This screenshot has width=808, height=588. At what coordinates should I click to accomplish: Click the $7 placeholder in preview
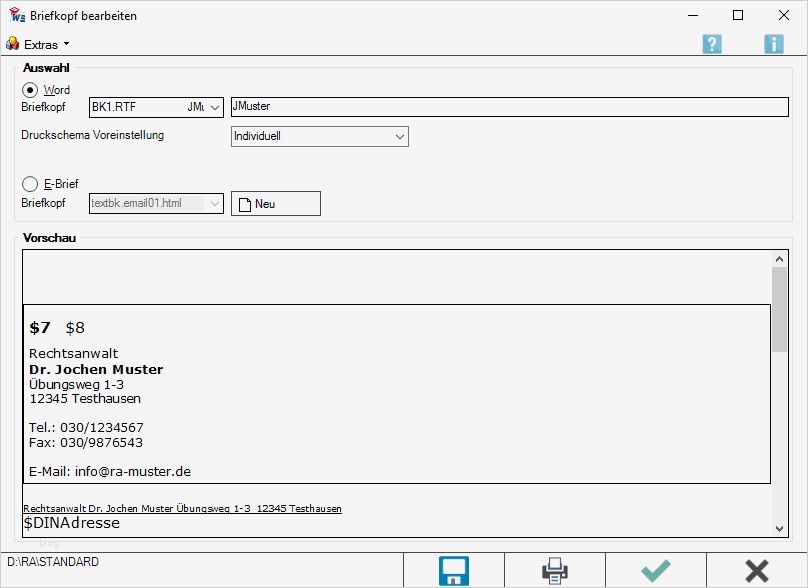click(40, 328)
